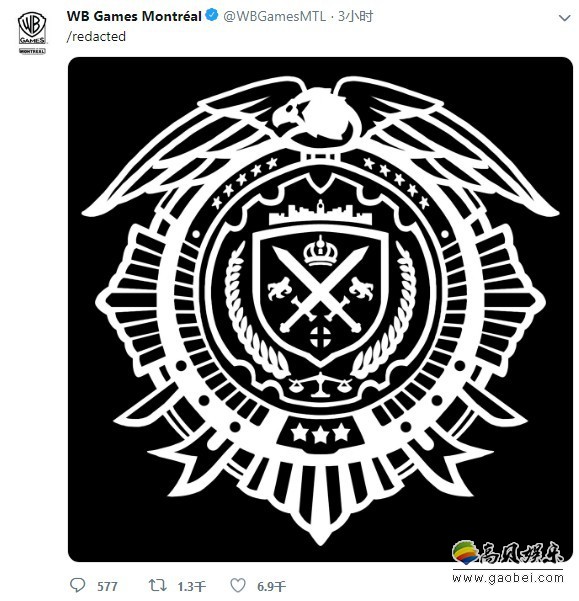
Task: Like the tweet with the heart icon
Action: [238, 585]
